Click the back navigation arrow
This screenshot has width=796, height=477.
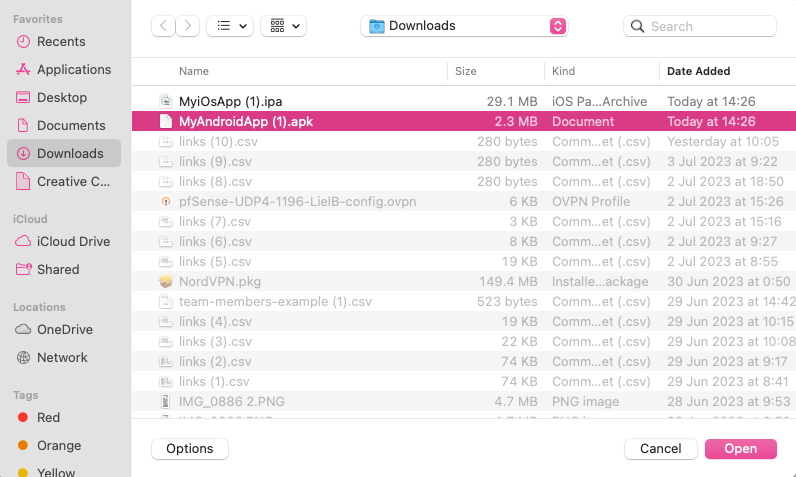pyautogui.click(x=164, y=26)
